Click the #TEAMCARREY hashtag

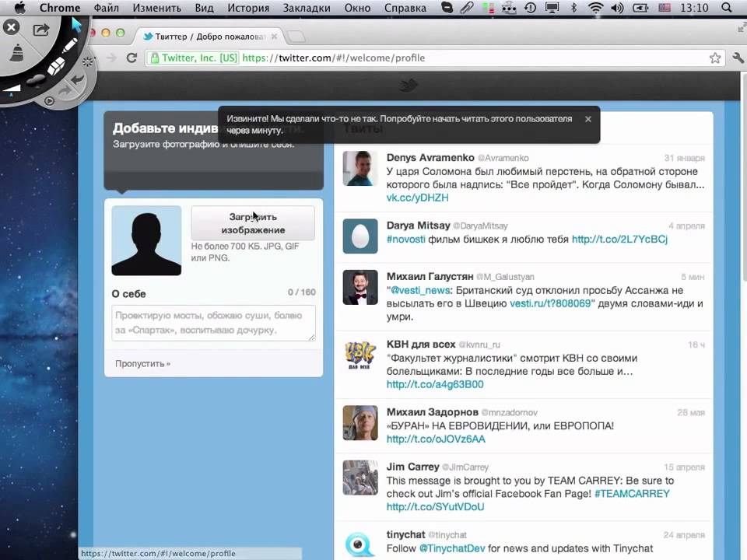[632, 494]
